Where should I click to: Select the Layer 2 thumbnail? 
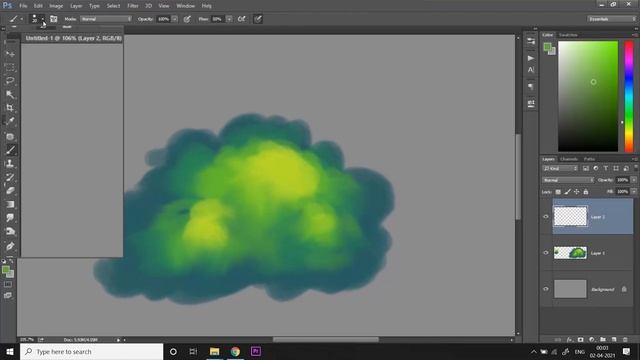tap(570, 216)
